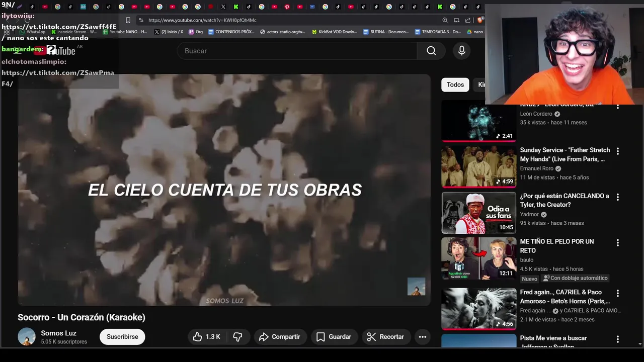Image resolution: width=644 pixels, height=362 pixels.
Task: Open Somos Luz channel avatar
Action: point(27,337)
